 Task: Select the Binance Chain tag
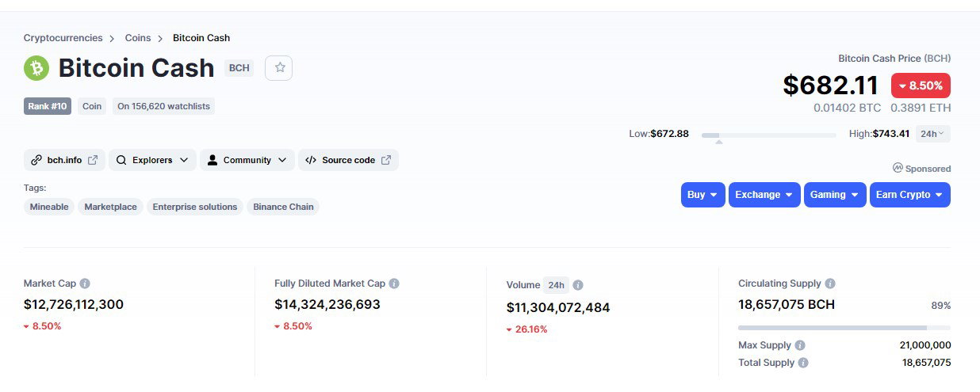[283, 207]
